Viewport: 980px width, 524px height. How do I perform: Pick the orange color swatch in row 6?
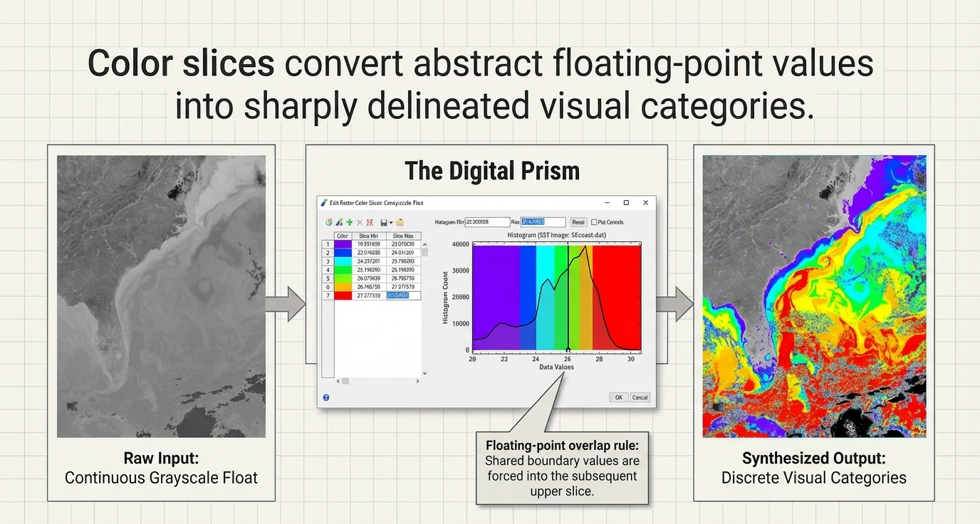[343, 287]
